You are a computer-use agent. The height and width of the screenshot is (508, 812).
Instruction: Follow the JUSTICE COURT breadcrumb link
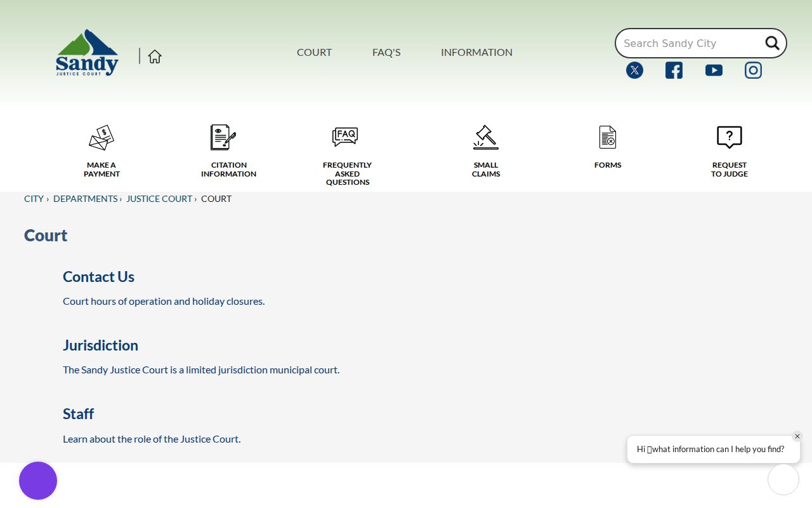point(159,199)
